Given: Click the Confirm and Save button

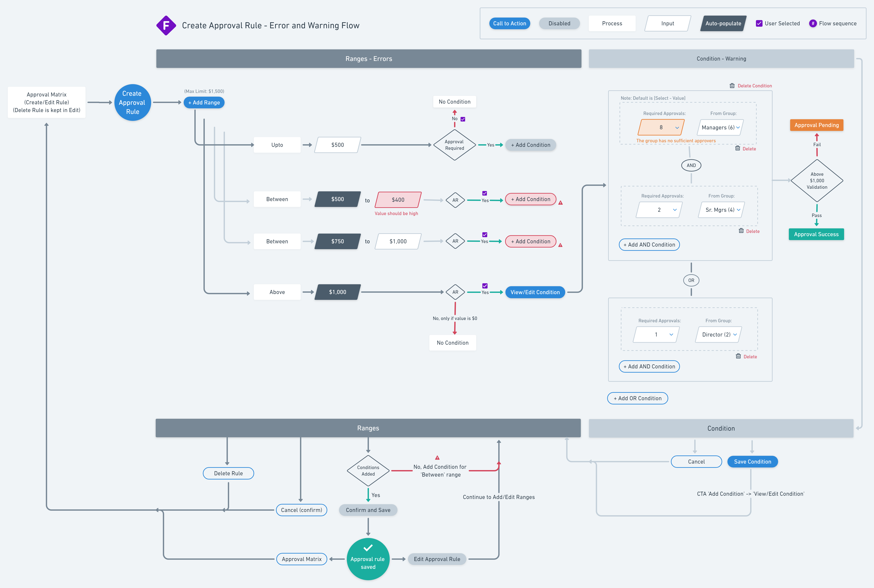Looking at the screenshot, I should point(368,510).
